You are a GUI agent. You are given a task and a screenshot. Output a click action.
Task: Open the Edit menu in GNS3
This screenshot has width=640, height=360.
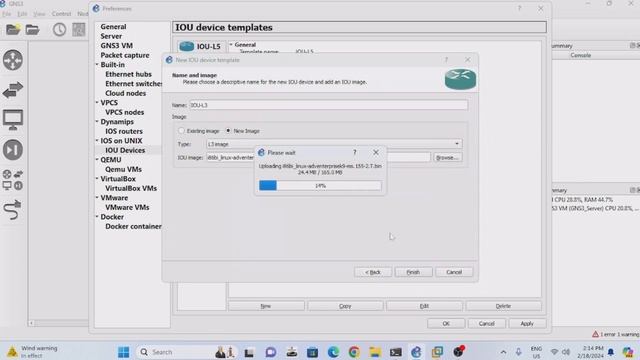coord(22,14)
